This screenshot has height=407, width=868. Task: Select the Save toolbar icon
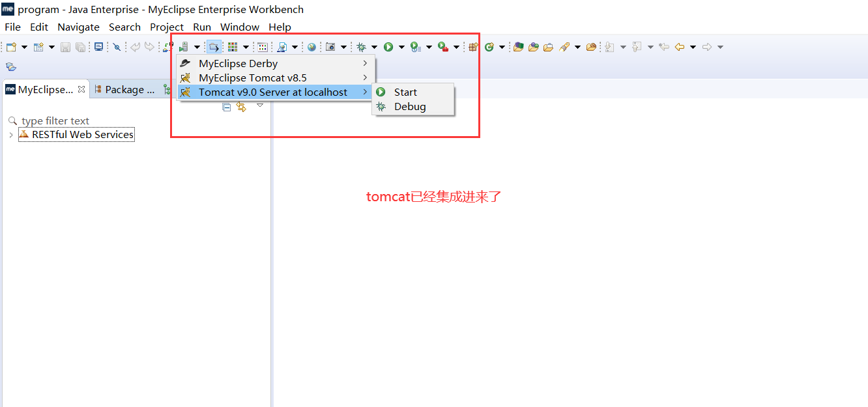pyautogui.click(x=65, y=46)
